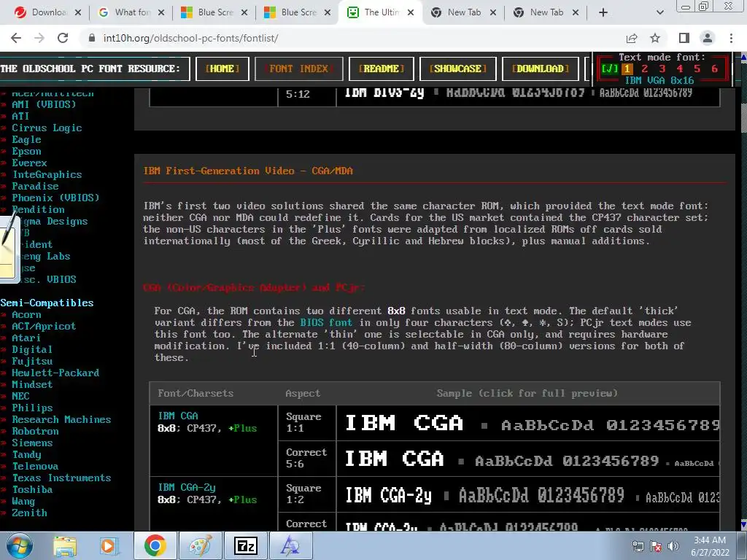
Task: Open the Windows Start menu
Action: click(x=20, y=546)
